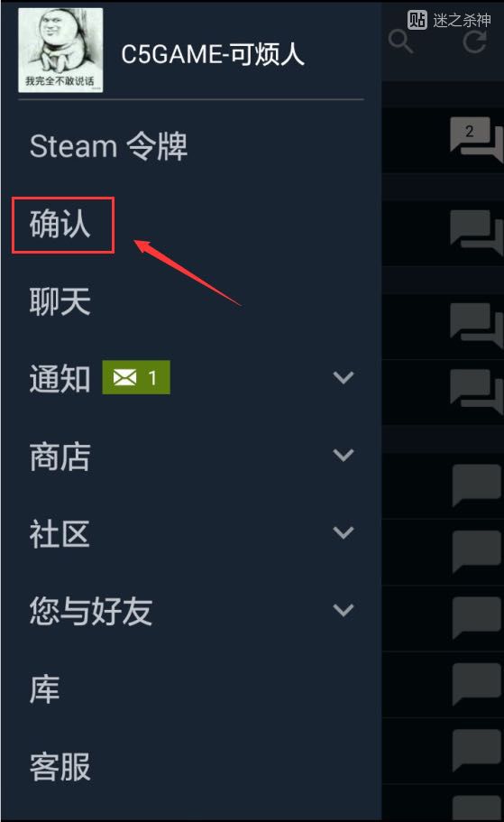504x822 pixels.
Task: Select the 确认 menu item
Action: coord(60,224)
